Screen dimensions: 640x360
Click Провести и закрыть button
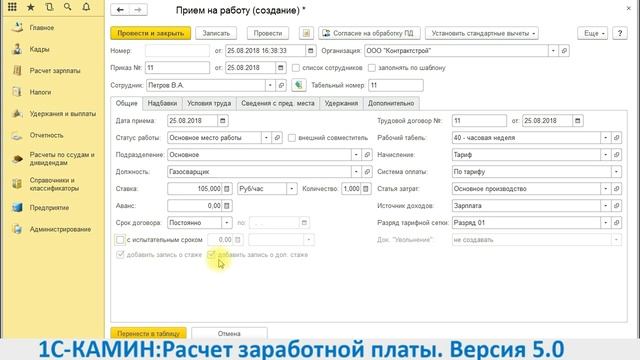[x=151, y=33]
